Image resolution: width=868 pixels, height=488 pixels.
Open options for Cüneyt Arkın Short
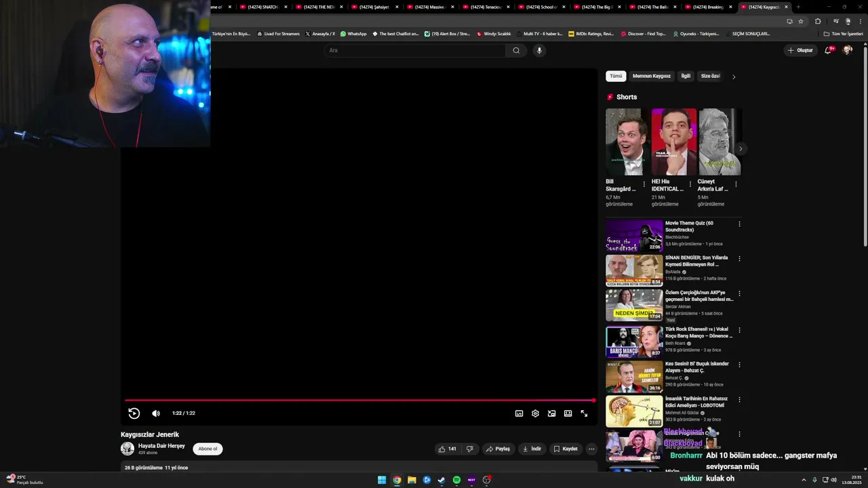click(736, 184)
